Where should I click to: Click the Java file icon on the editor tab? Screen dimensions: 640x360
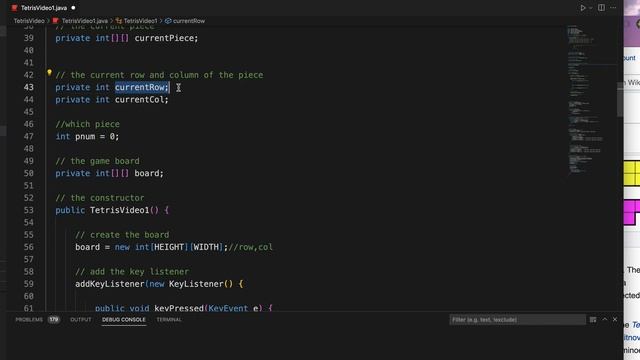15,8
